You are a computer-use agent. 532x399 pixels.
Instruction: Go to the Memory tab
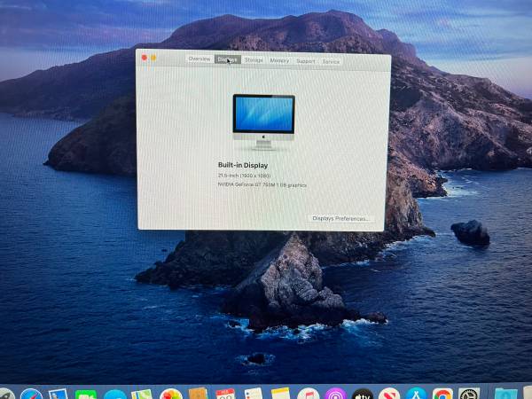pos(279,60)
